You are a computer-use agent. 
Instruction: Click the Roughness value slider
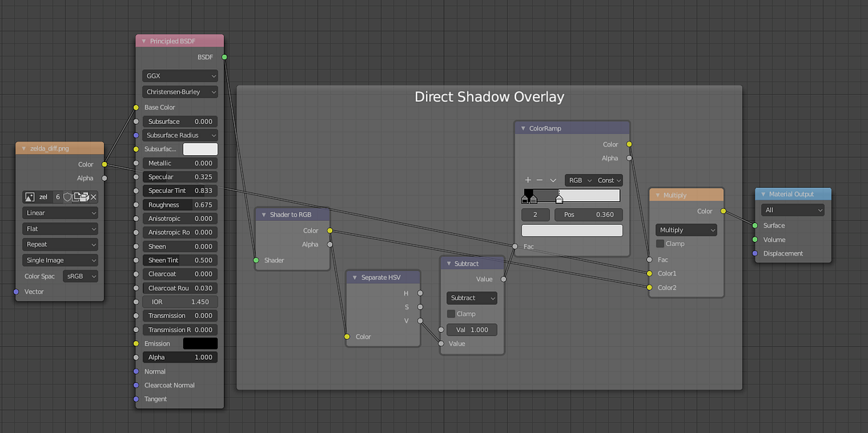tap(180, 205)
